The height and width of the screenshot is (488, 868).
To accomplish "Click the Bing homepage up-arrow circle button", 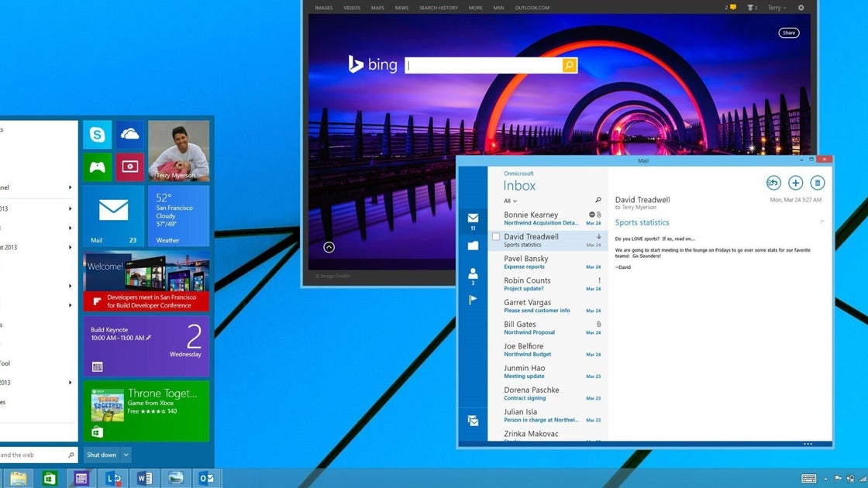I will 329,247.
